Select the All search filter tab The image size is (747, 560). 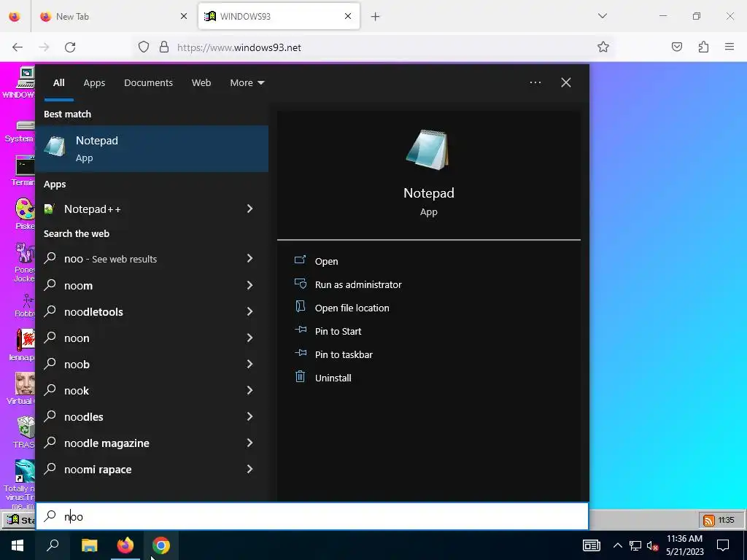pyautogui.click(x=58, y=83)
